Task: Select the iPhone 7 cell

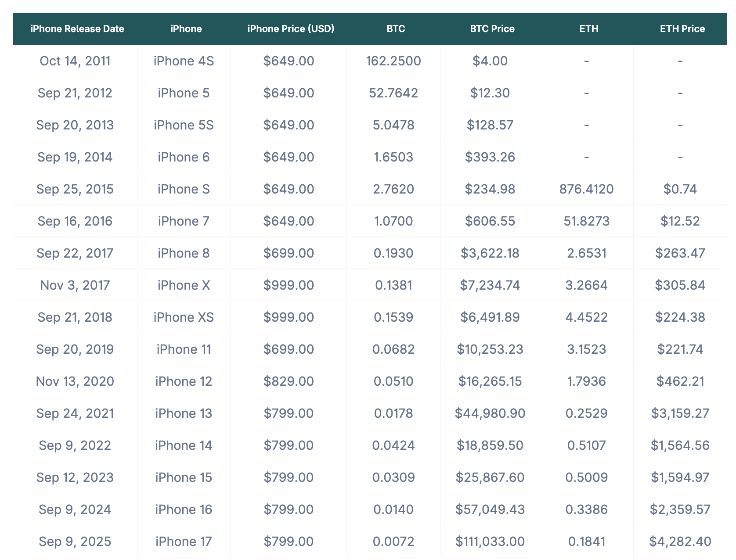Action: click(x=184, y=221)
